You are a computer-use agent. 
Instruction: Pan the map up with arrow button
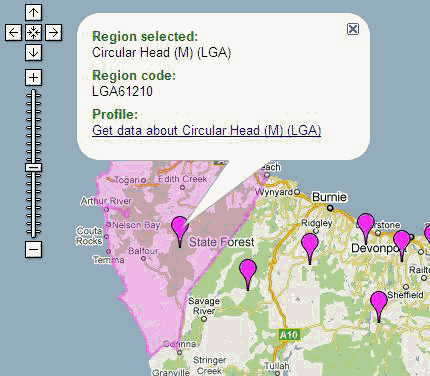point(33,13)
